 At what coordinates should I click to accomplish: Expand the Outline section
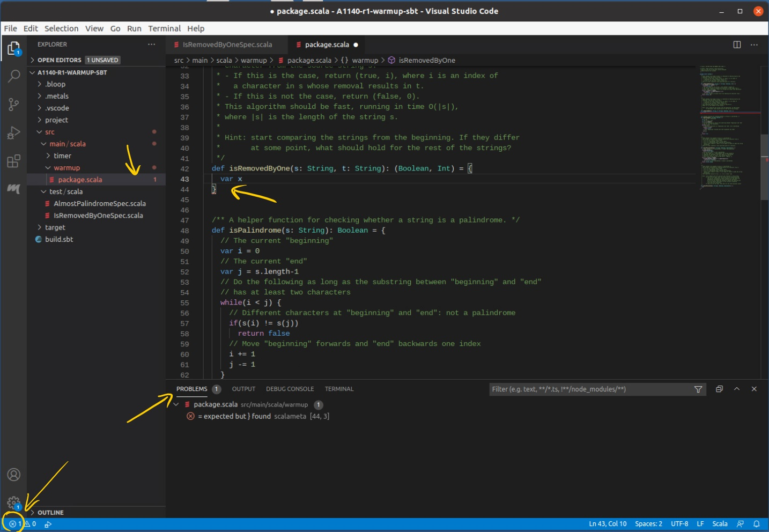coord(50,513)
